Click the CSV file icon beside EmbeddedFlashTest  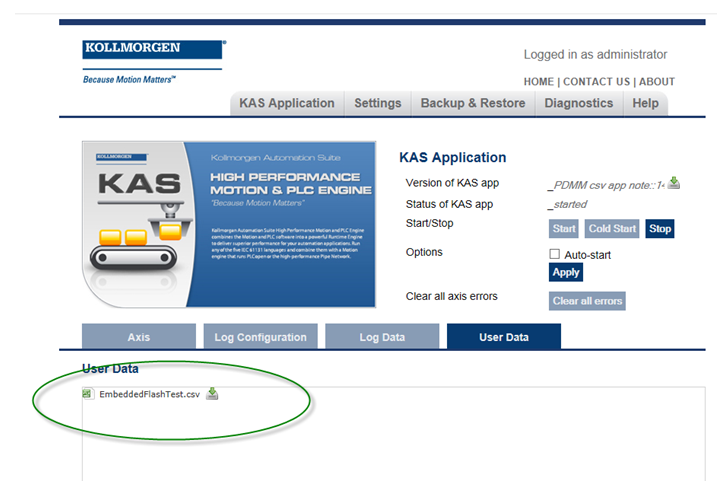87,393
